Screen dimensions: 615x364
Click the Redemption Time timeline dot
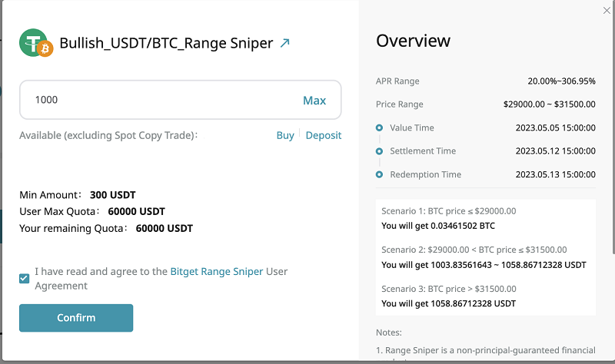(379, 174)
